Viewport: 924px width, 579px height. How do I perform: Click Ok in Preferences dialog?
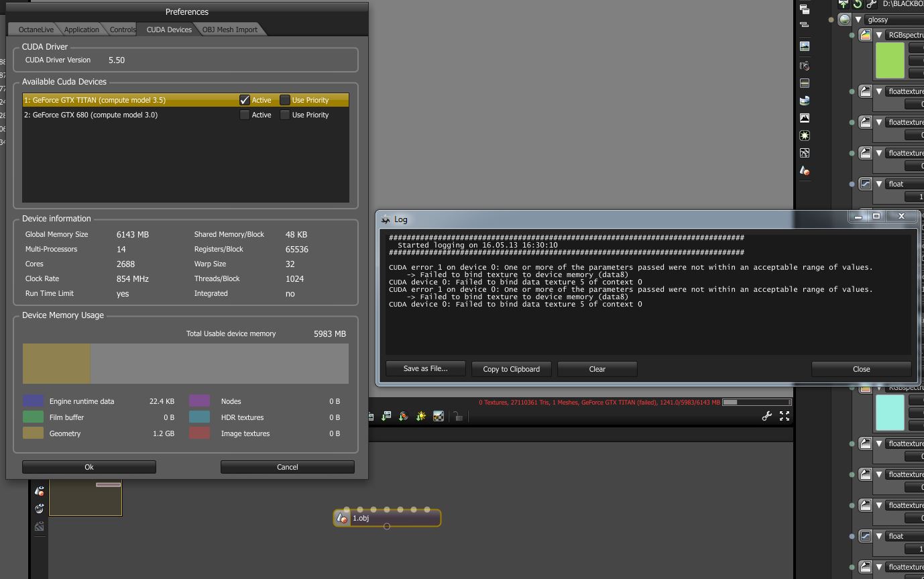89,467
